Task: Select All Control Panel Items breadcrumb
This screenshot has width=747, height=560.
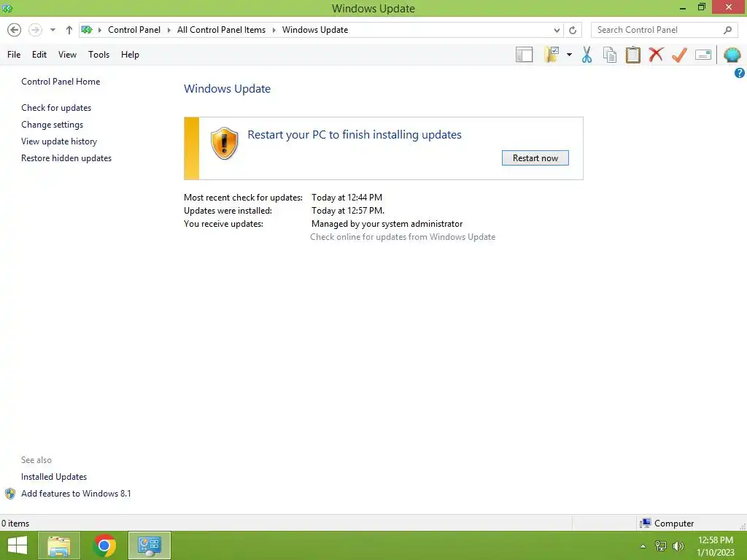Action: point(221,29)
